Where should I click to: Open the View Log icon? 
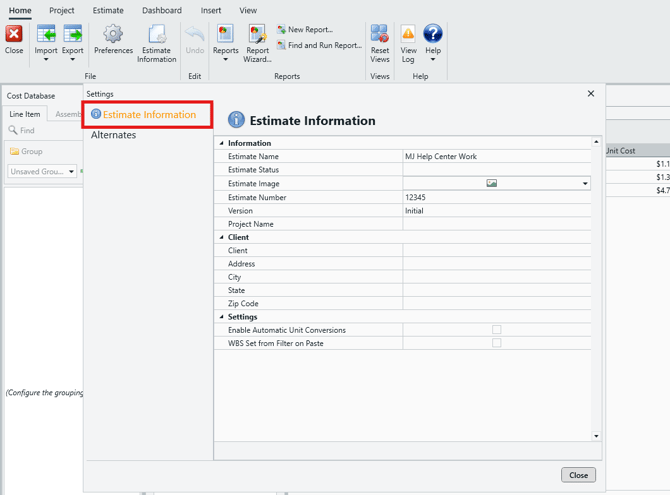tap(408, 38)
